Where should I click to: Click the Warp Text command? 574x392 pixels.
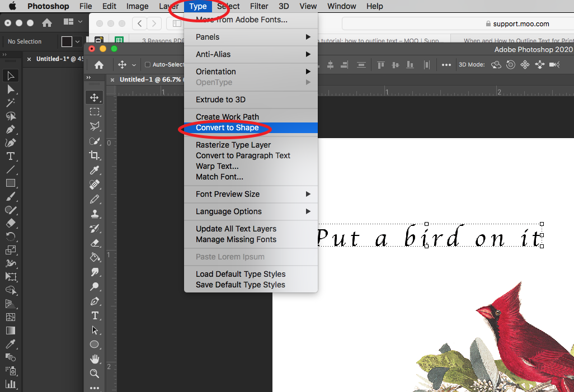[217, 166]
